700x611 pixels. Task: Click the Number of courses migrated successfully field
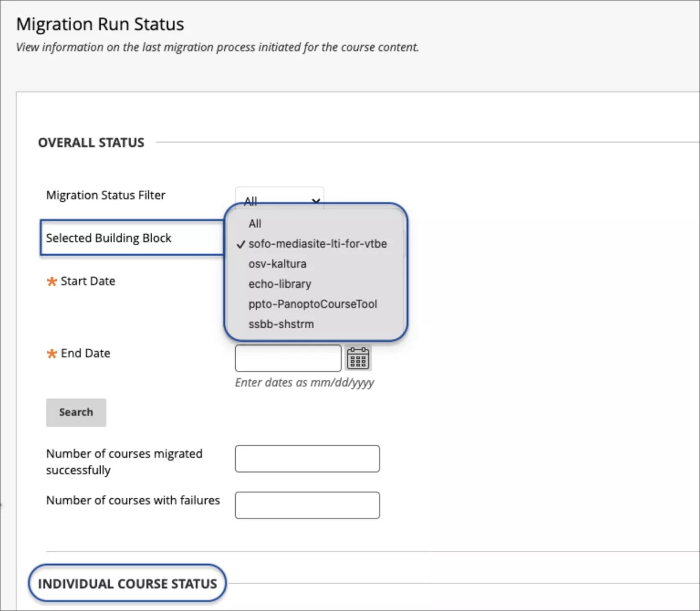point(307,458)
